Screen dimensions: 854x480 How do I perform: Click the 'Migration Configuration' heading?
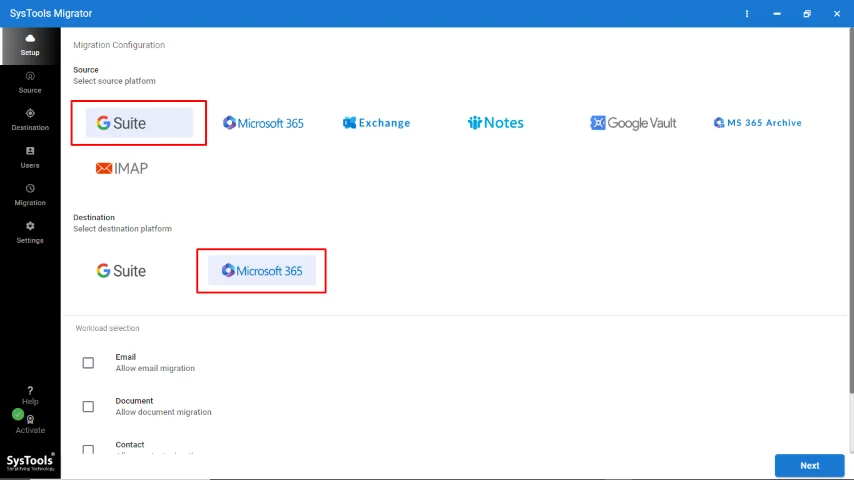pos(119,45)
